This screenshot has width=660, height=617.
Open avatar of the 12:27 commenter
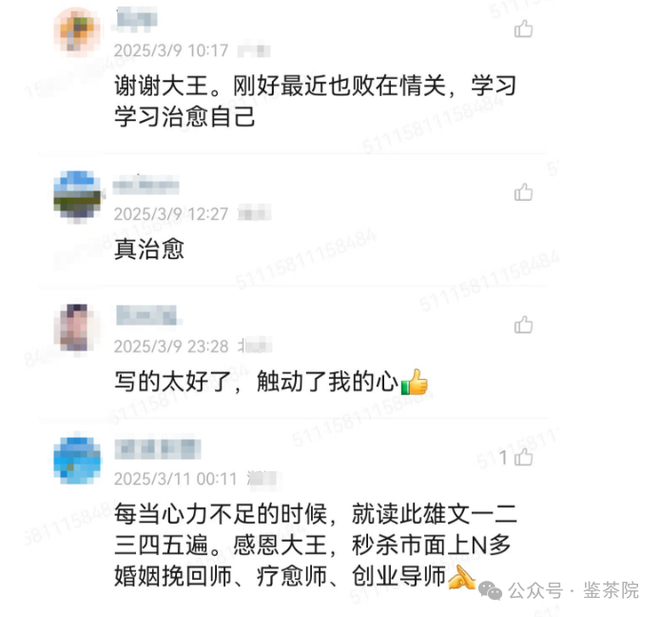(x=77, y=195)
